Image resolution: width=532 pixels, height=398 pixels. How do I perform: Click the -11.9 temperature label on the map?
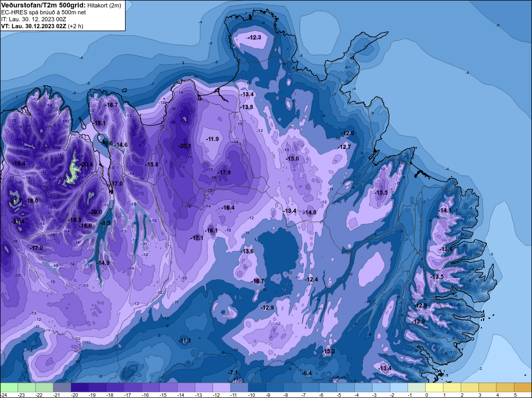coord(212,139)
